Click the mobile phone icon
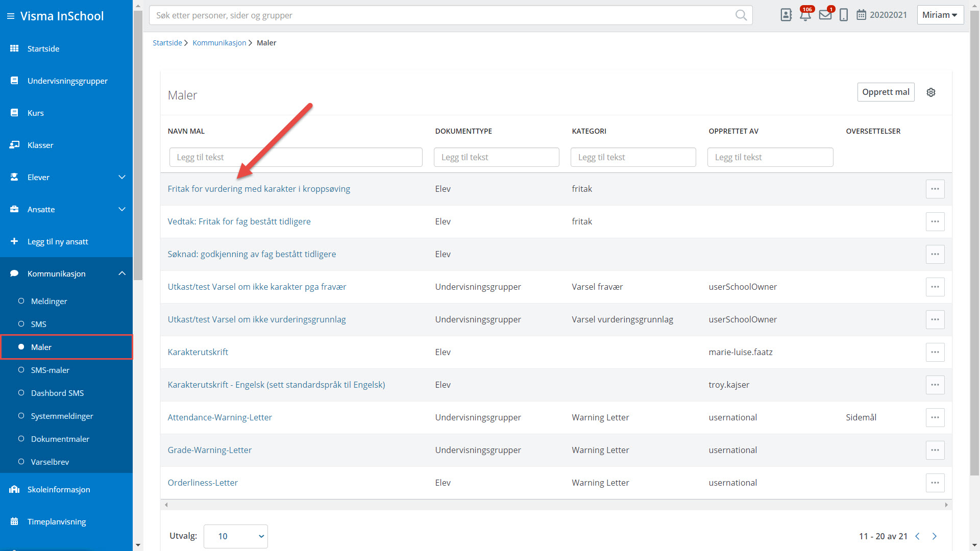980x551 pixels. click(x=844, y=15)
